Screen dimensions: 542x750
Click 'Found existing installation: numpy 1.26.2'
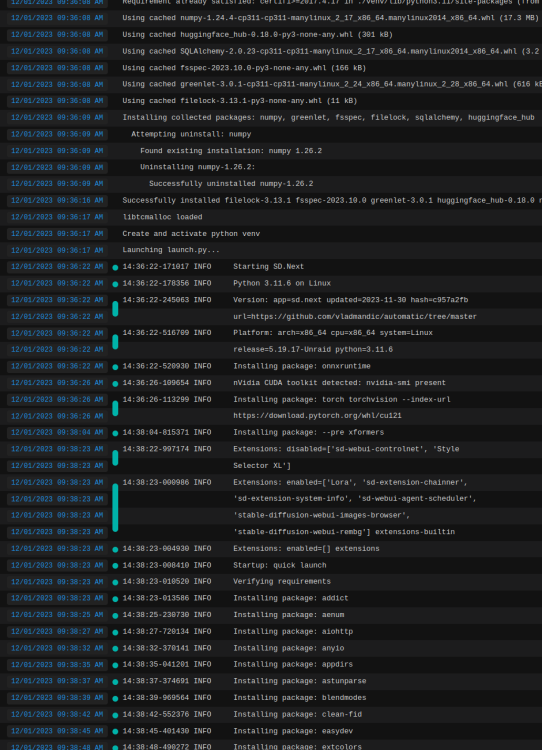click(x=231, y=151)
